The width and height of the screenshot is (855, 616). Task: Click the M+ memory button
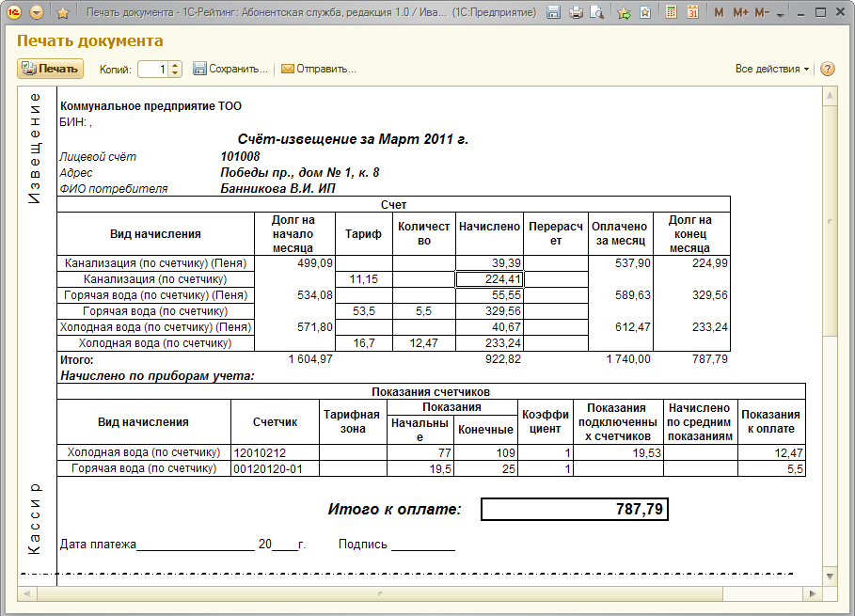point(740,12)
